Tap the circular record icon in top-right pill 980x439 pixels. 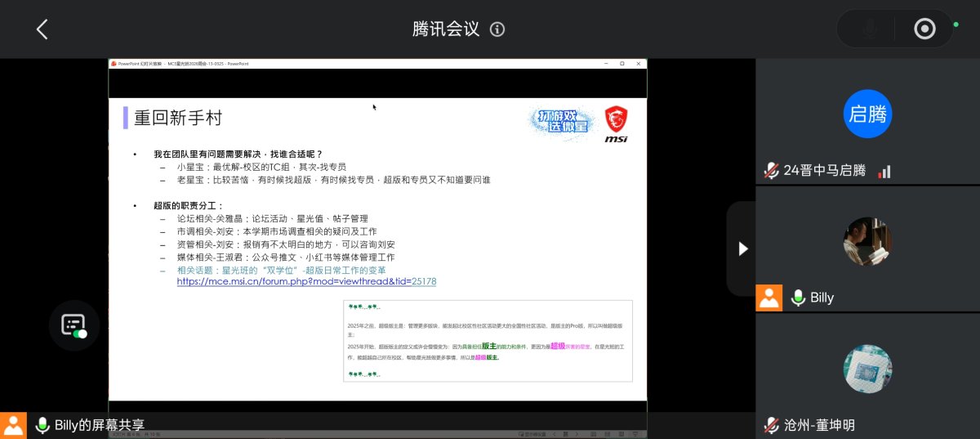tap(924, 29)
